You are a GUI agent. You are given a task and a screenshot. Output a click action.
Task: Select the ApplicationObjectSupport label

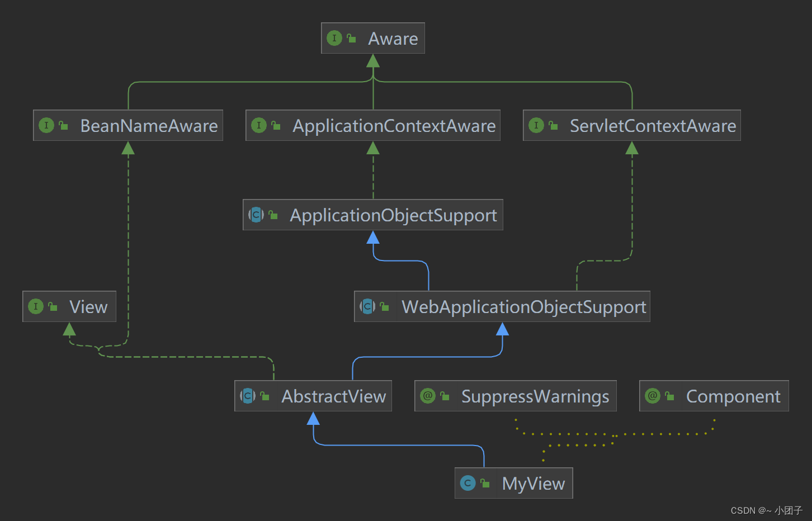pos(393,216)
